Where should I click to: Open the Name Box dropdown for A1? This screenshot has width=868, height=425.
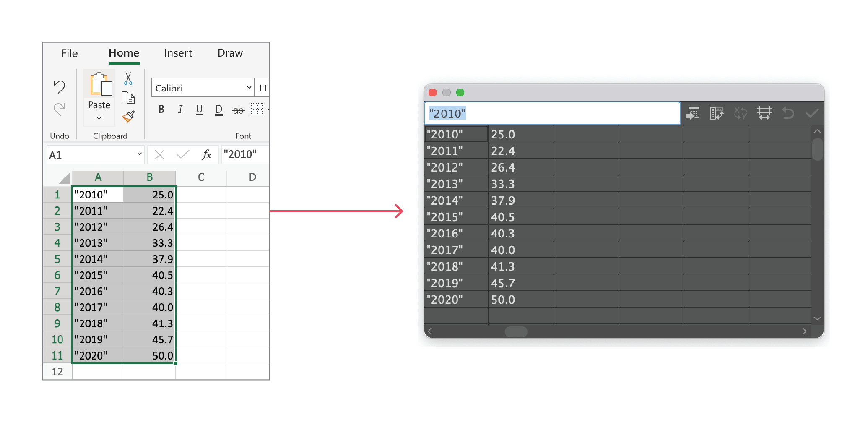point(139,154)
